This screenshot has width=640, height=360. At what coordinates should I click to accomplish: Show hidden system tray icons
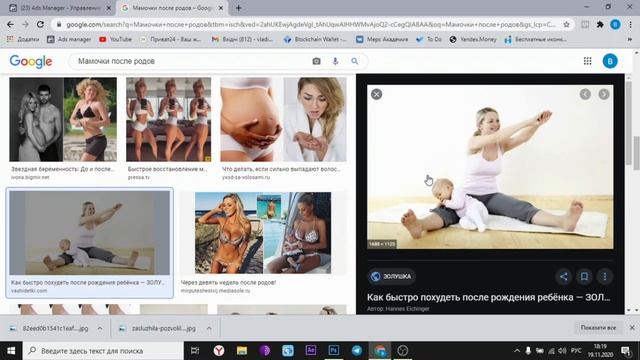[x=517, y=351]
